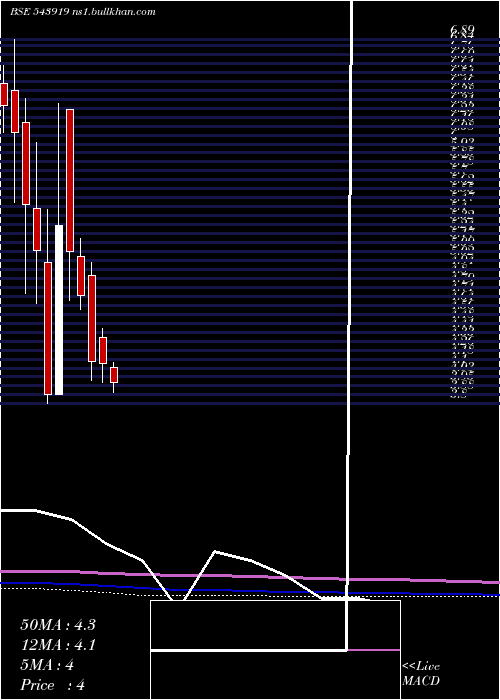Select the only white candlestick
The image size is (500, 700).
pyautogui.click(x=58, y=310)
